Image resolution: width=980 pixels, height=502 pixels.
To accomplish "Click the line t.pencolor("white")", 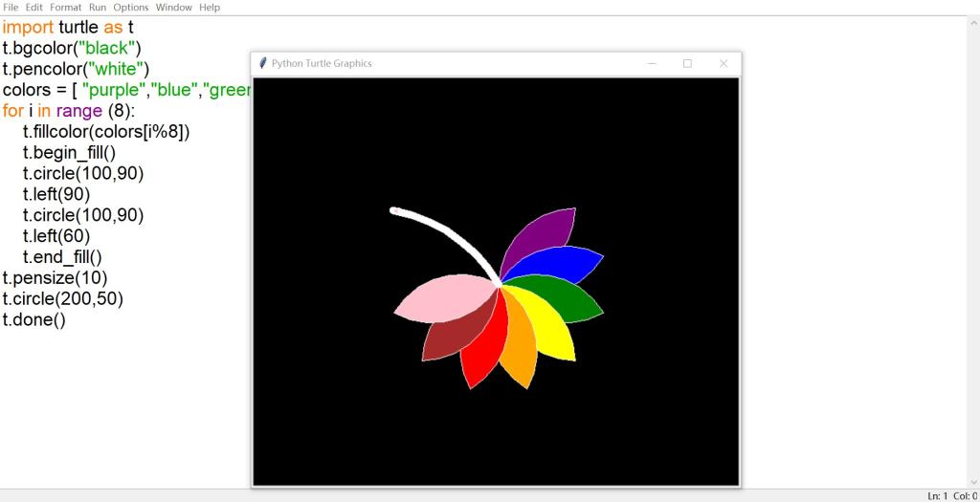I will pos(77,69).
